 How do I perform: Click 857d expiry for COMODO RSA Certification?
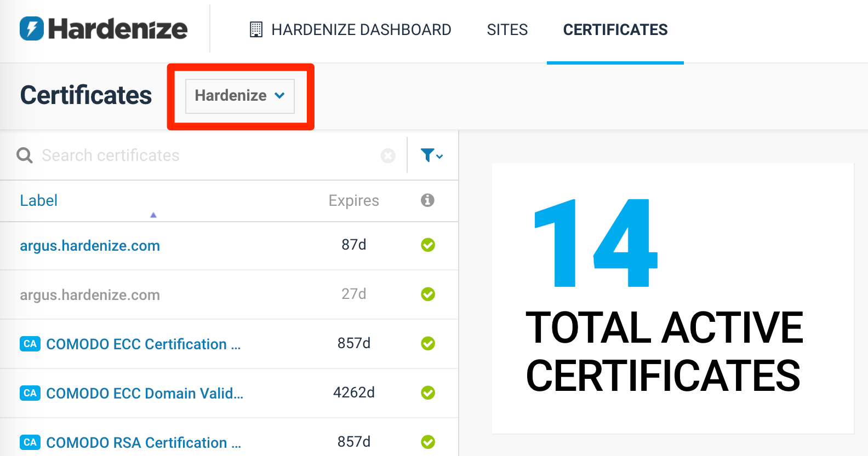pyautogui.click(x=354, y=442)
